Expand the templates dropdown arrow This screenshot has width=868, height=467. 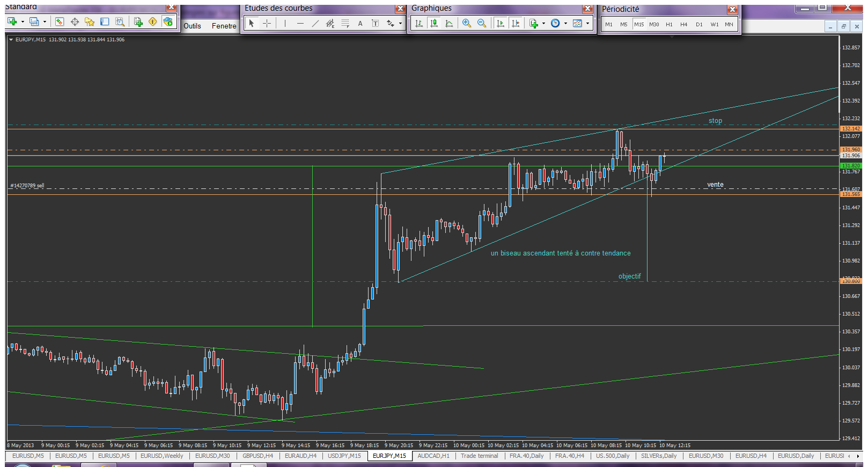coord(587,23)
